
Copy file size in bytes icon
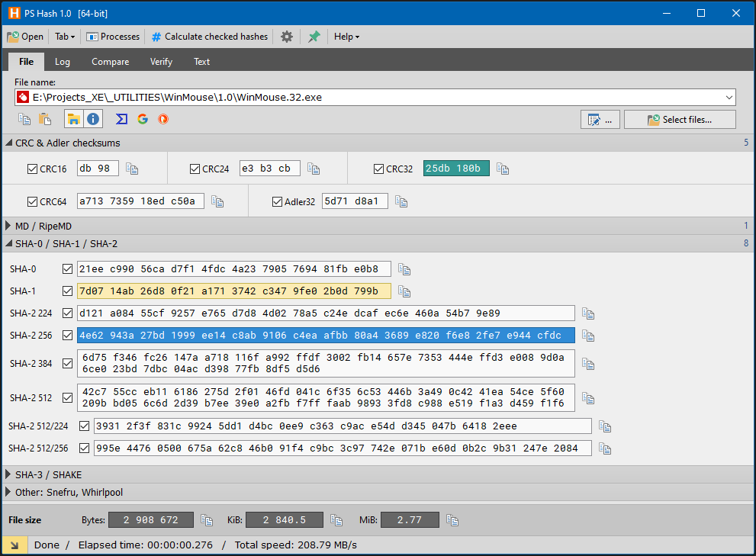207,520
